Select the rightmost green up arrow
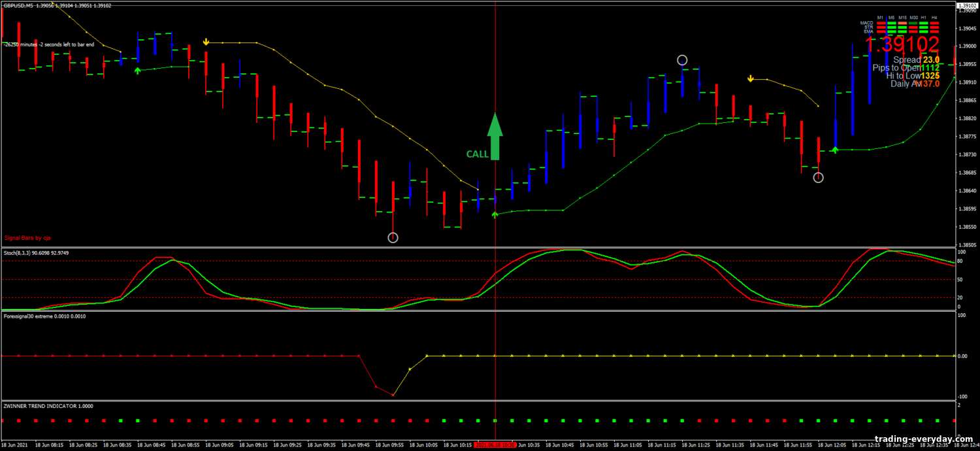 click(x=835, y=150)
